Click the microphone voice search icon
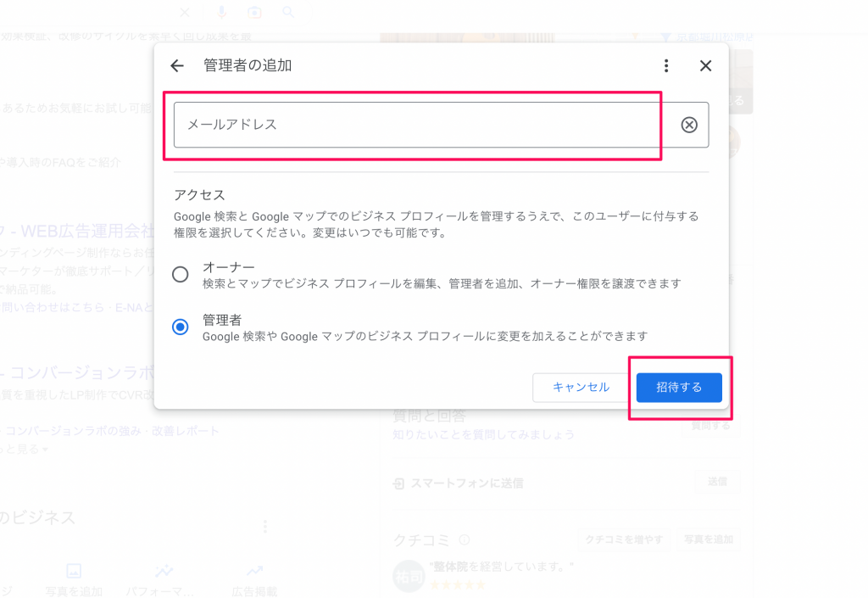The width and height of the screenshot is (868, 598). point(222,12)
